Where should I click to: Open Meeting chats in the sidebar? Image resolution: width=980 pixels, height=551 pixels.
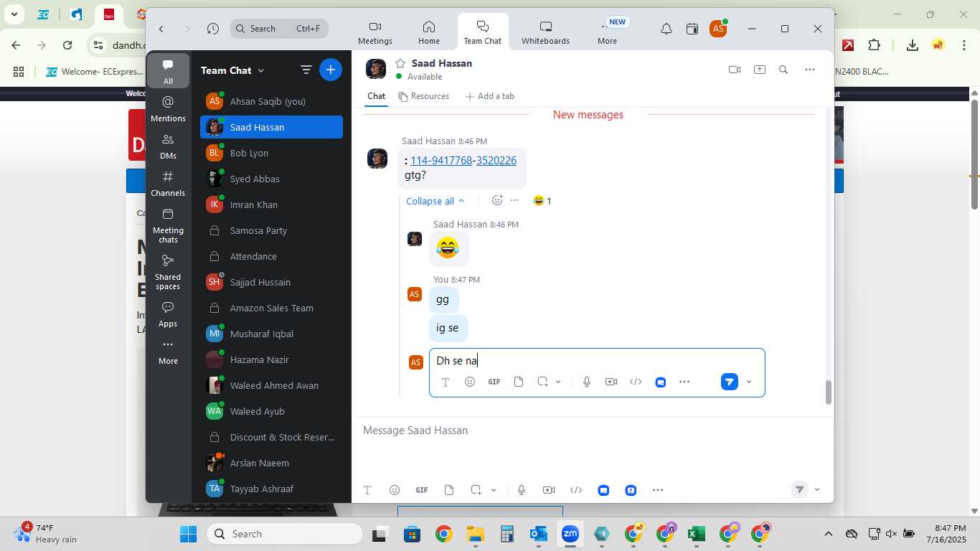point(168,225)
